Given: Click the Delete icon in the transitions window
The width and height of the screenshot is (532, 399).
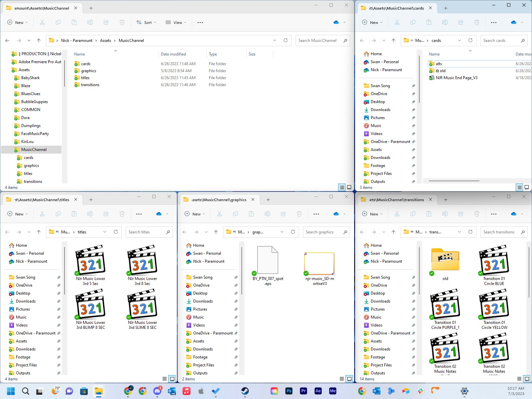Looking at the screenshot, I should [477, 214].
